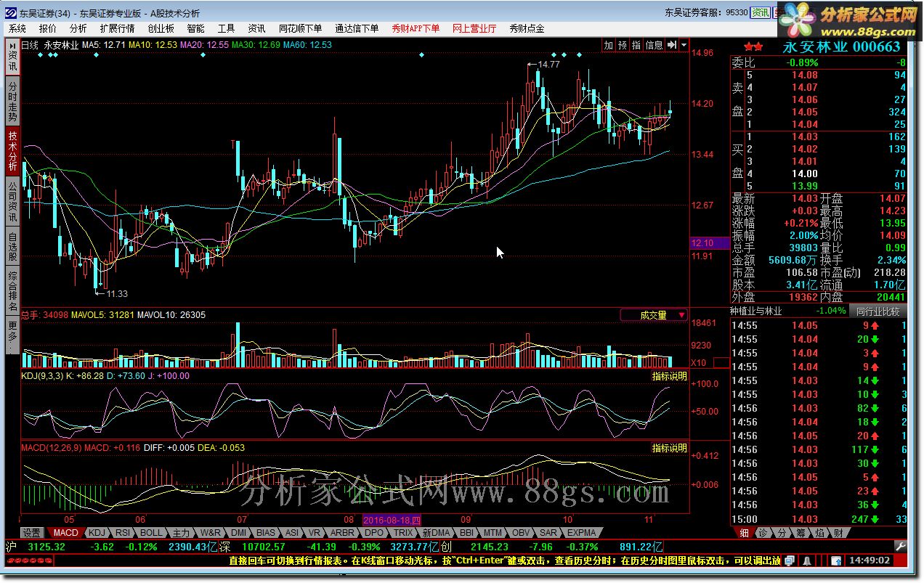Click the 种植业与林业 sector label
The image size is (924, 583).
[757, 311]
